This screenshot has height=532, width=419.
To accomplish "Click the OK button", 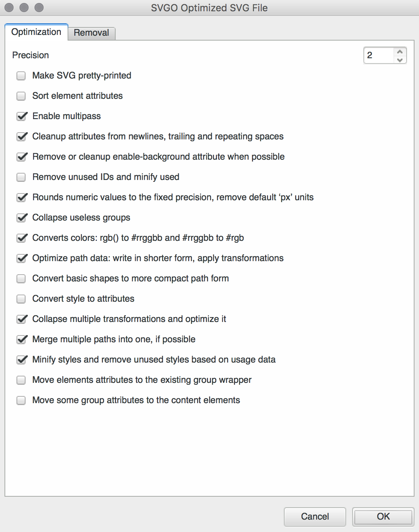I will (383, 517).
